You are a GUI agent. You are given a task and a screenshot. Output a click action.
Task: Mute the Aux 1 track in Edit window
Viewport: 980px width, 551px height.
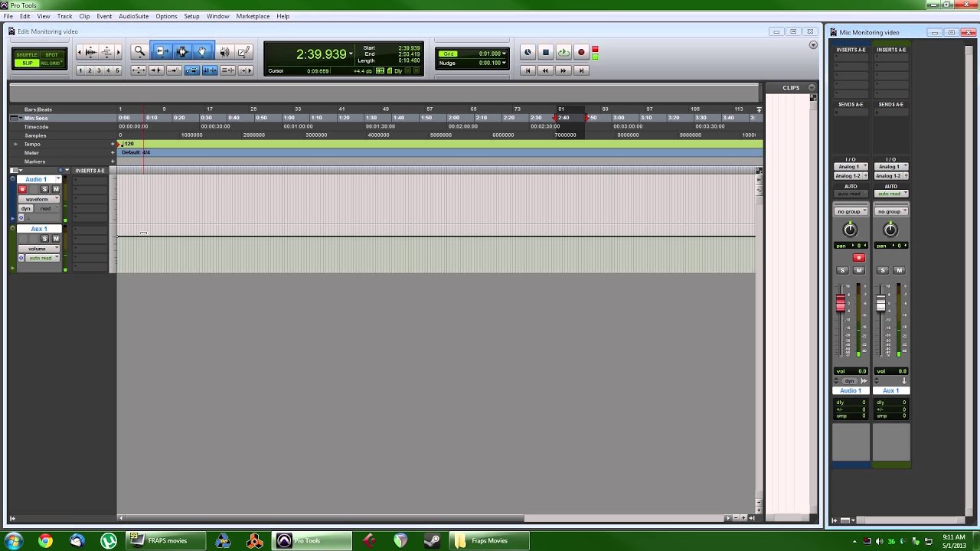55,239
